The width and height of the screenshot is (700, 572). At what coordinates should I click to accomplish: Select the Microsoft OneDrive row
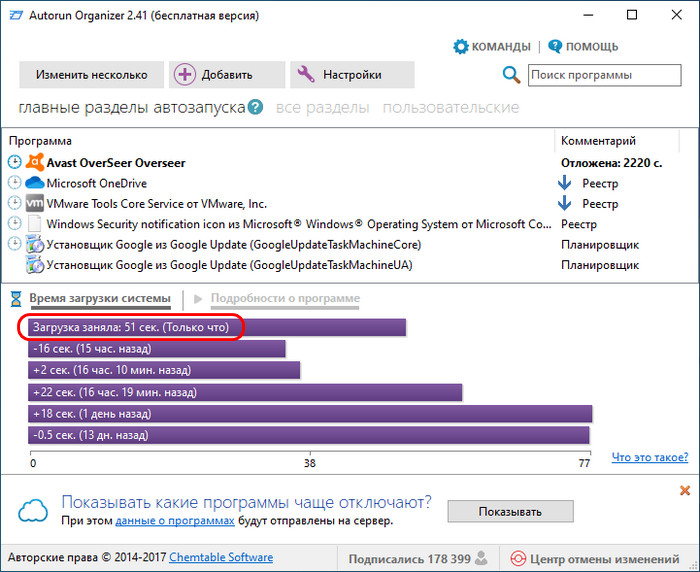tap(96, 183)
